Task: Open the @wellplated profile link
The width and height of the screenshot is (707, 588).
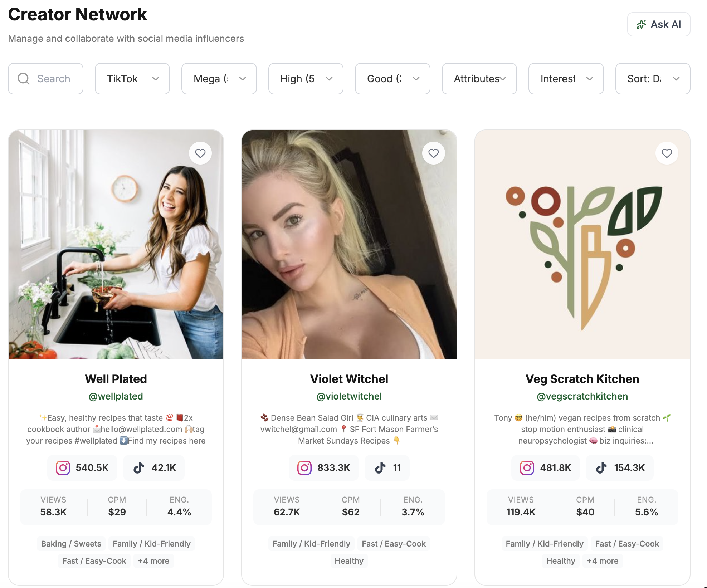Action: click(116, 396)
